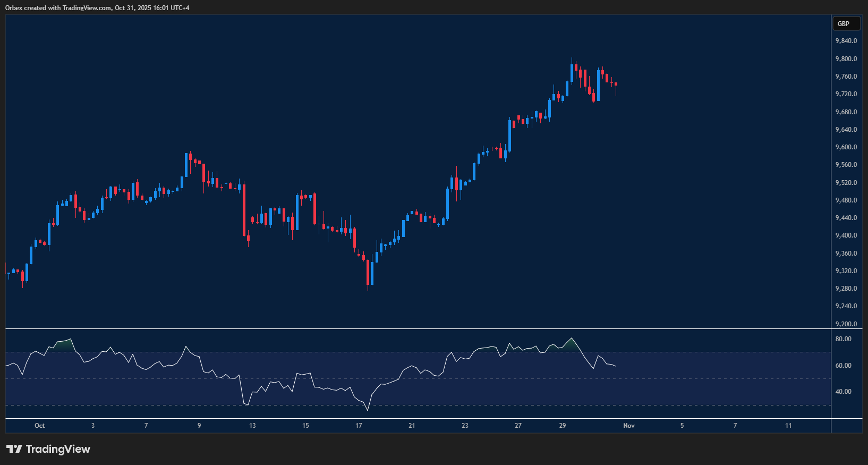Click the 40.00 RSI scale label
Screen dimensions: 868x465
[844, 392]
